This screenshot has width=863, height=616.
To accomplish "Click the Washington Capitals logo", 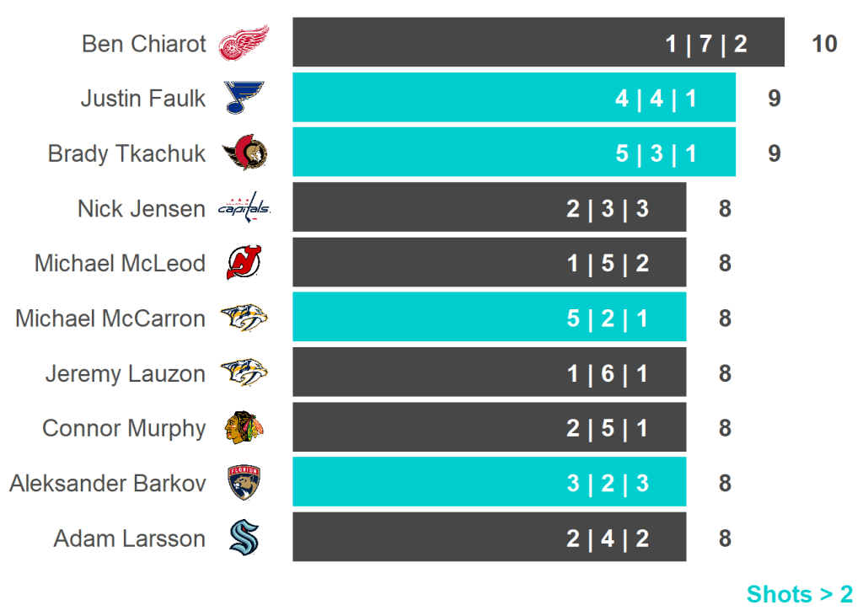I will (x=244, y=208).
